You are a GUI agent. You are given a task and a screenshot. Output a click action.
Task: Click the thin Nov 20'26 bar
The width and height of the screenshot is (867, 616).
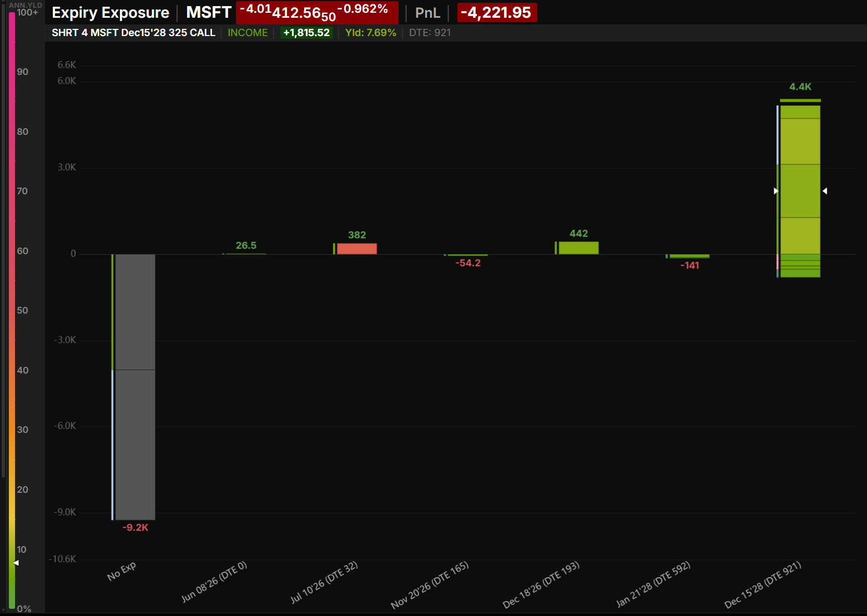468,255
